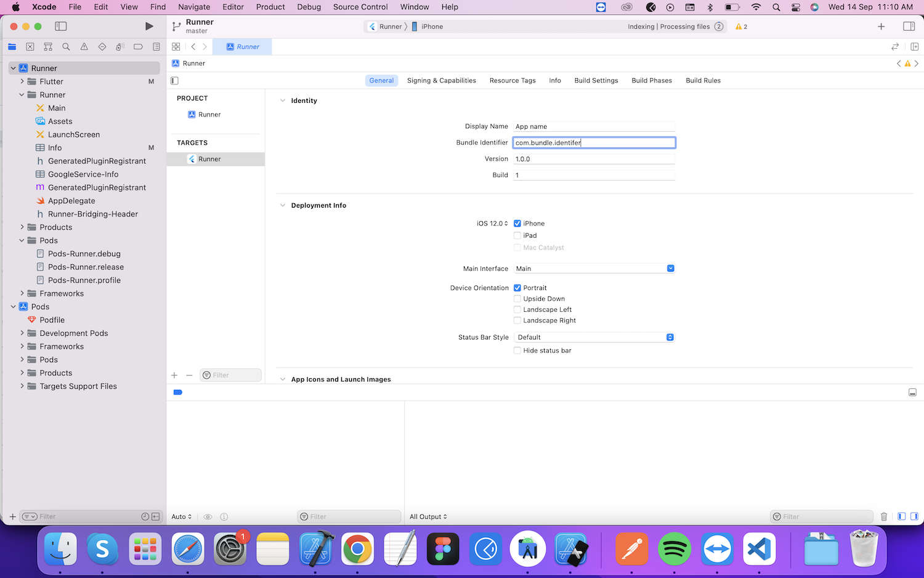Click the breakpoints toggle in debug bar
924x578 pixels.
[178, 393]
